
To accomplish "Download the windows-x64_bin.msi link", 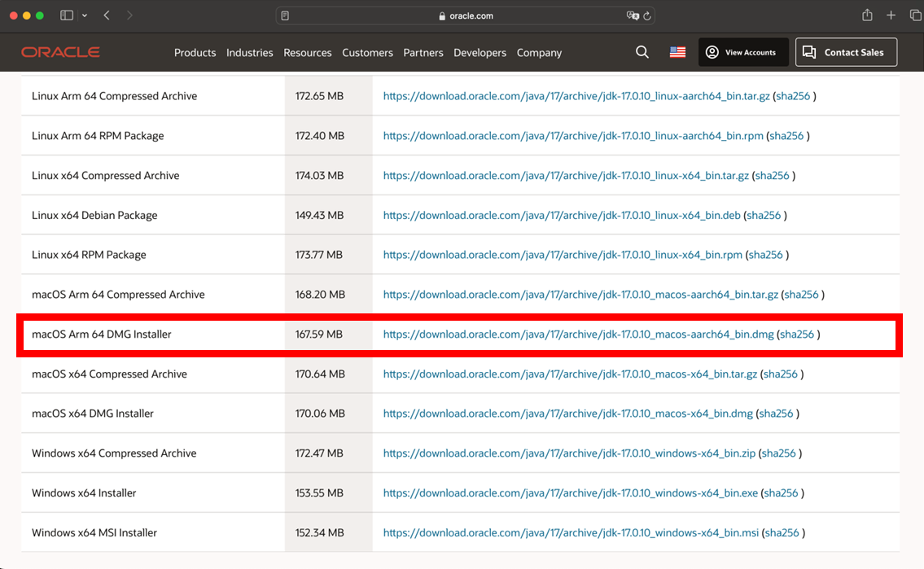I will tap(571, 532).
